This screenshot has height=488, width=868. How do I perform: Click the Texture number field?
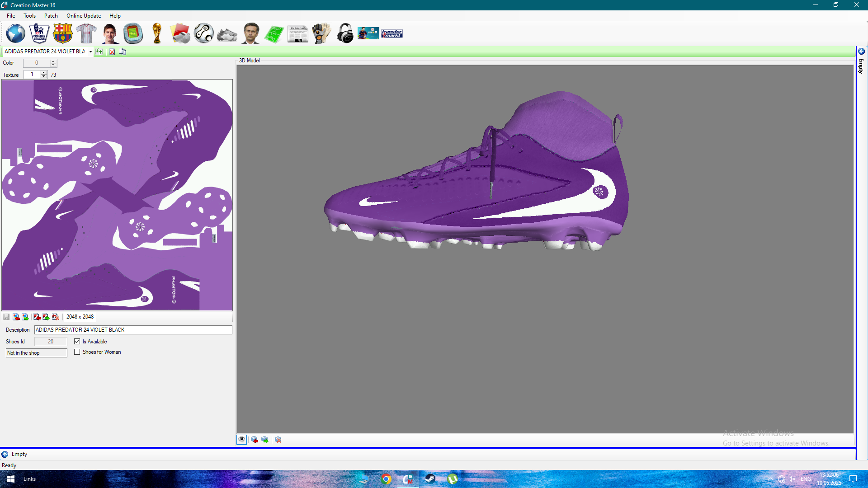[x=32, y=75]
